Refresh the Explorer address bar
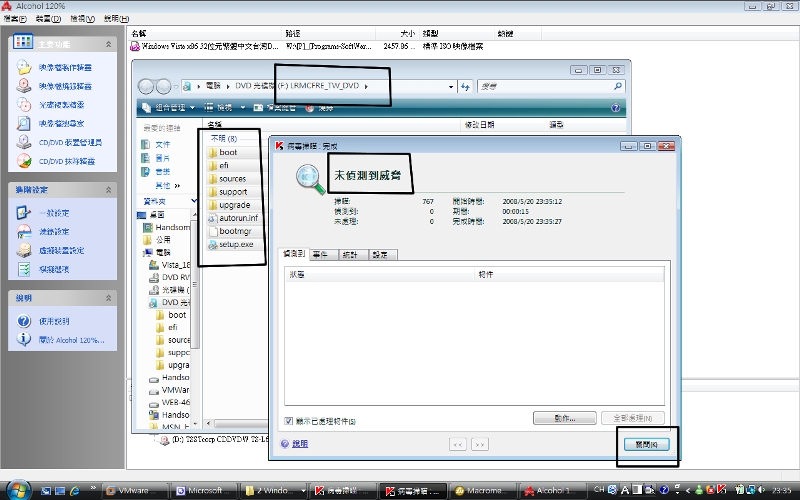Viewport: 800px width, 500px height. coord(465,87)
